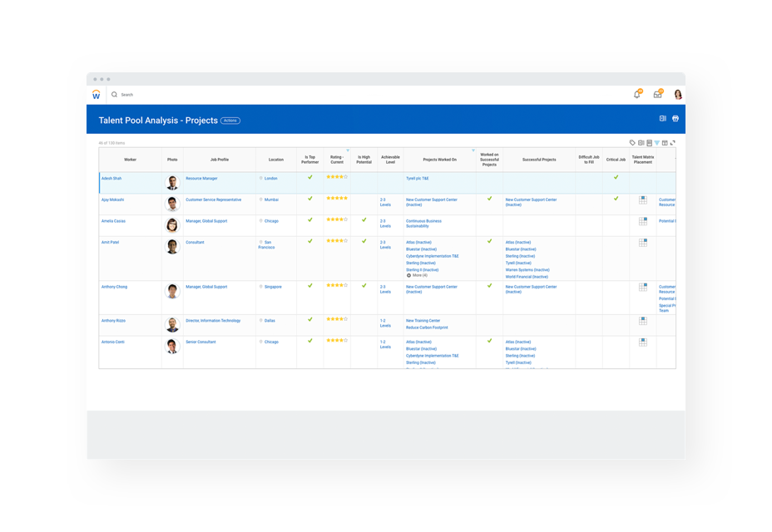
Task: Select Ajay Mokashi's Is Top Performer checkmark
Action: pyautogui.click(x=310, y=199)
